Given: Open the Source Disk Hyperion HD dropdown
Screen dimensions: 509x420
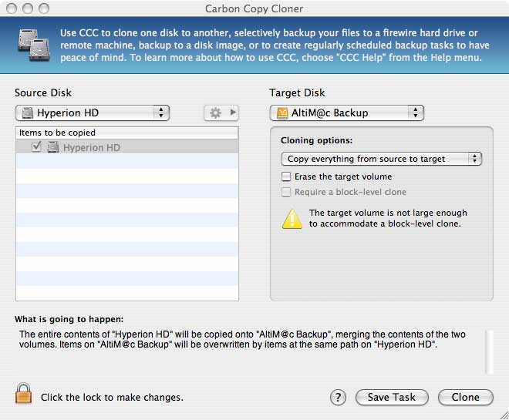Looking at the screenshot, I should [93, 113].
